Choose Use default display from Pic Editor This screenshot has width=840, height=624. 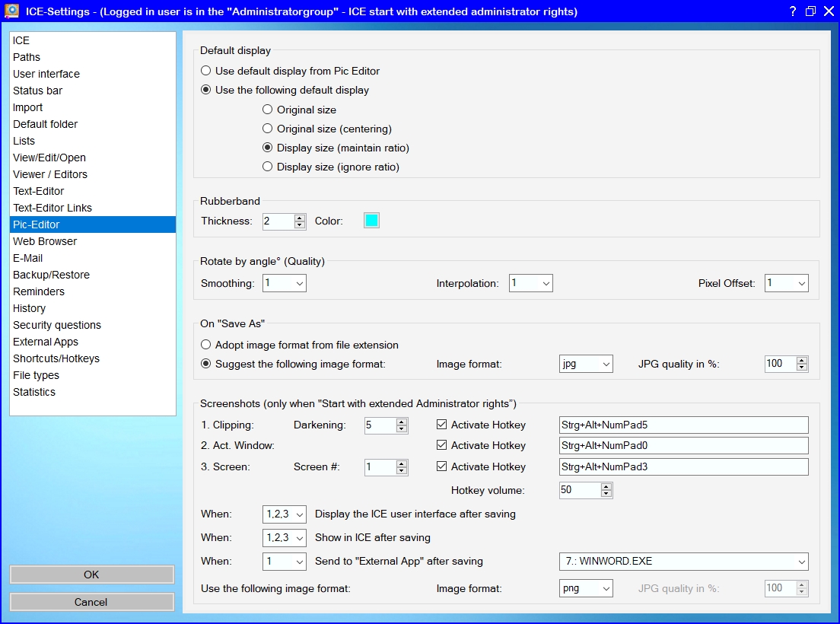coord(206,71)
